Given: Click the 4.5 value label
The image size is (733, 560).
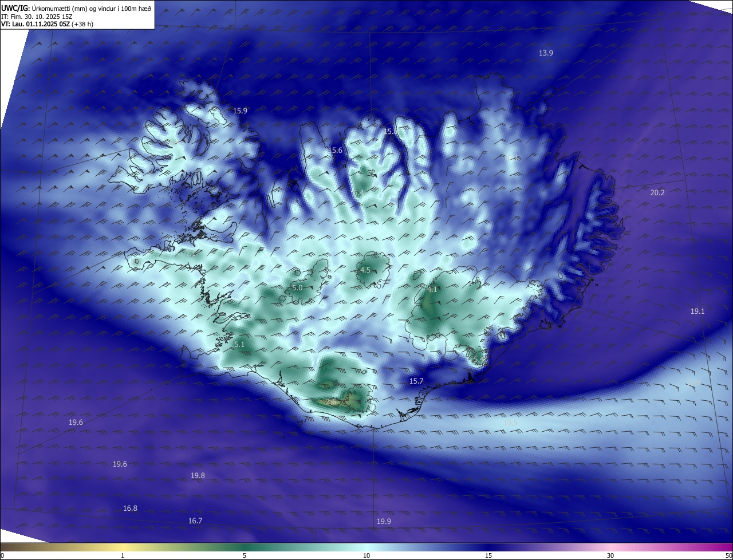Looking at the screenshot, I should point(365,270).
